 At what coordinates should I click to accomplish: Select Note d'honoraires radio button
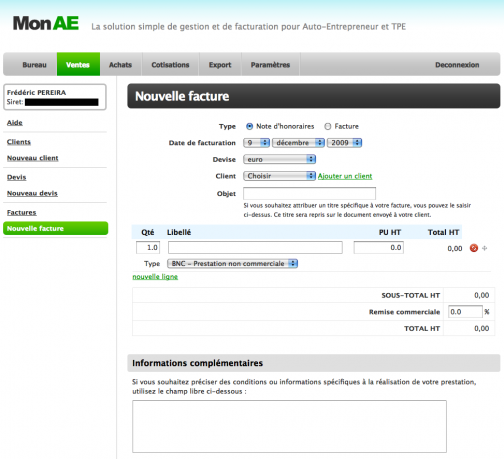[x=249, y=126]
